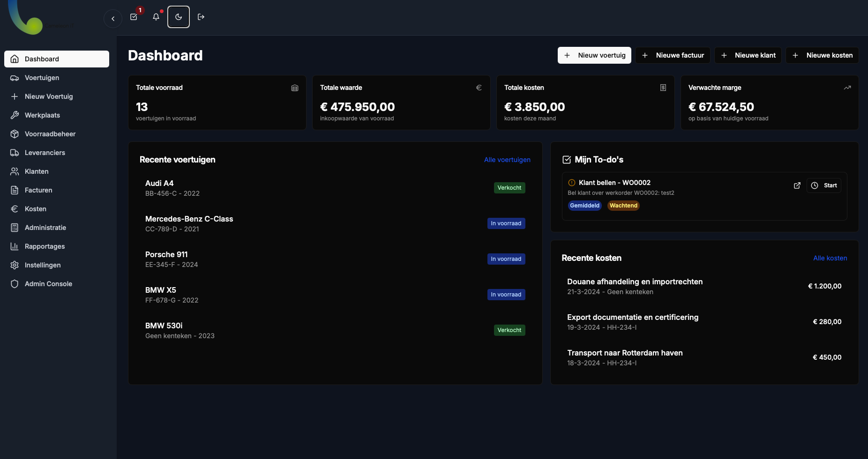868x459 pixels.
Task: Toggle dark mode with the moon icon
Action: click(x=179, y=16)
